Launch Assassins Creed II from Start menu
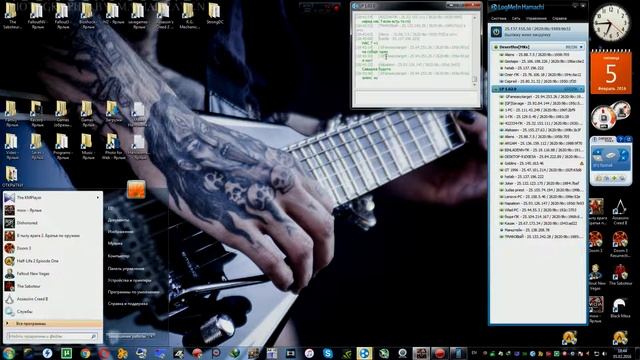 pyautogui.click(x=53, y=299)
